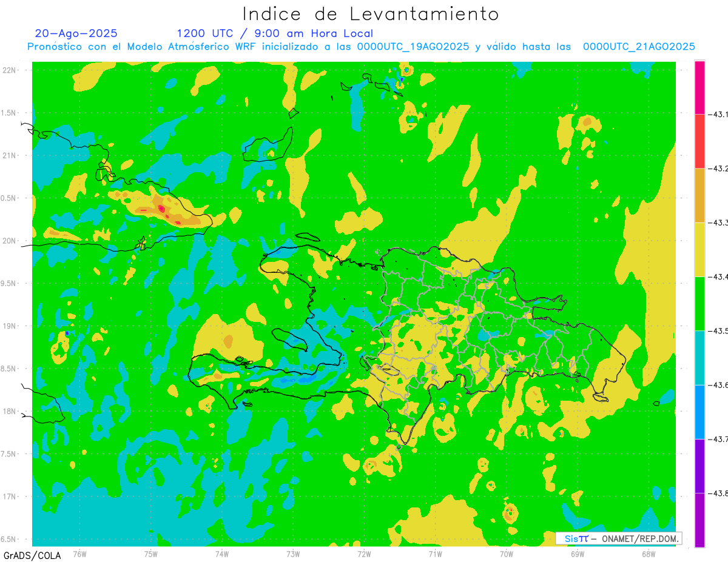Click the '1.5N' latitude axis label

coord(10,113)
